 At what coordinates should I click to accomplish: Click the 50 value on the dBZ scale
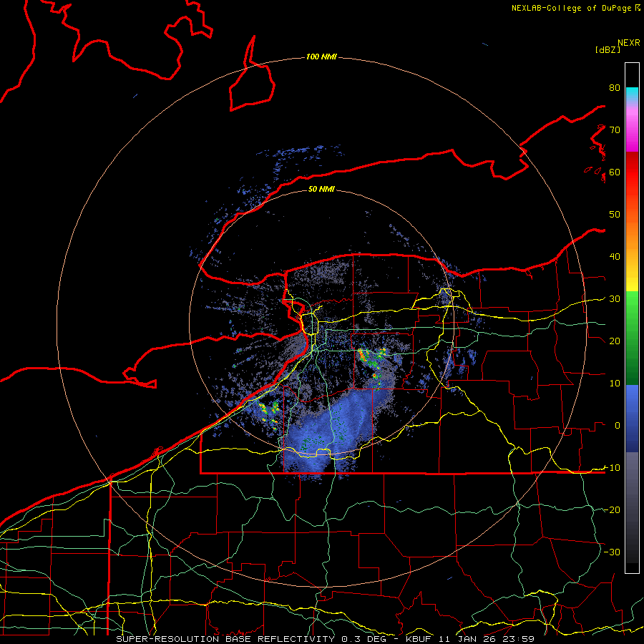pyautogui.click(x=615, y=215)
